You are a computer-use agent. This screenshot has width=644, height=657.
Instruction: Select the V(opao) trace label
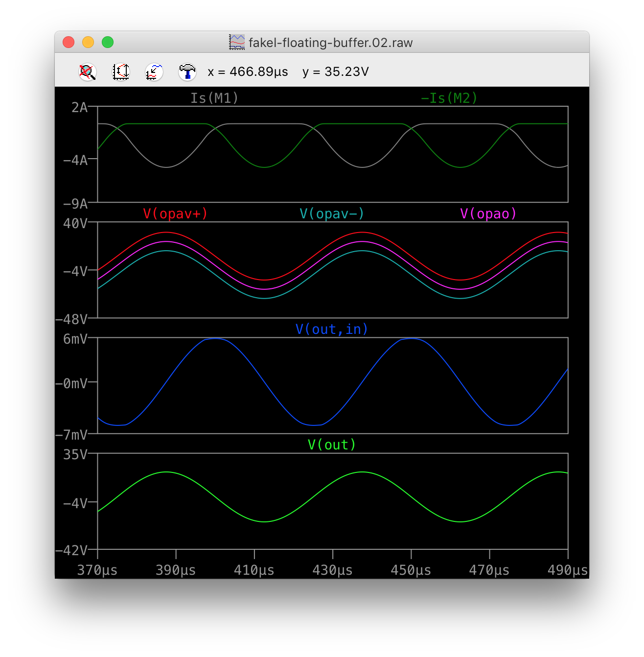(x=488, y=213)
